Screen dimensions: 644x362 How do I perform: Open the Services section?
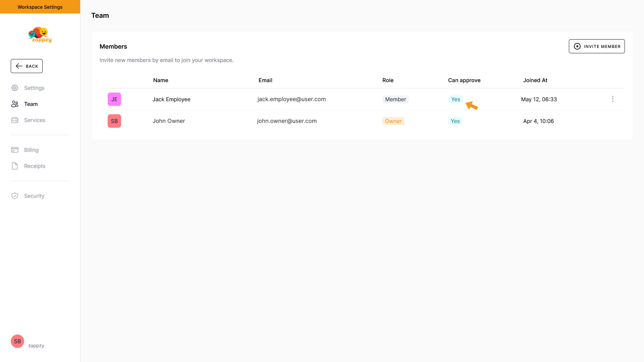click(35, 120)
